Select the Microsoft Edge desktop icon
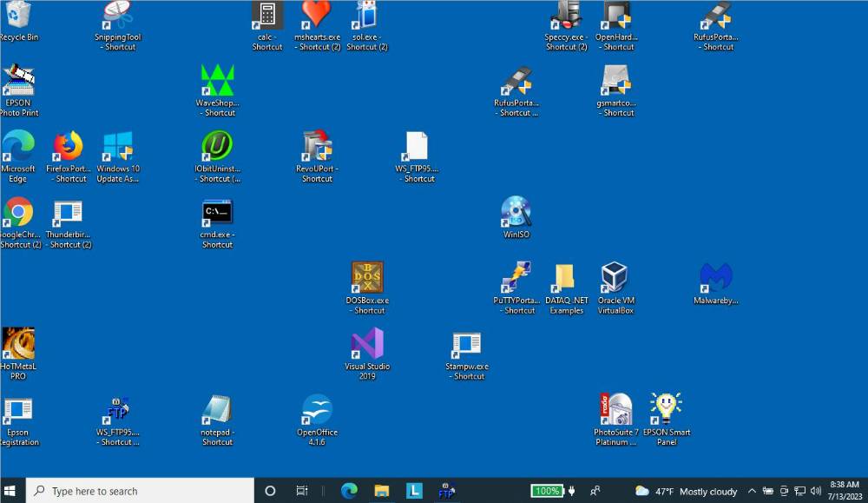This screenshot has height=503, width=868. click(x=17, y=156)
